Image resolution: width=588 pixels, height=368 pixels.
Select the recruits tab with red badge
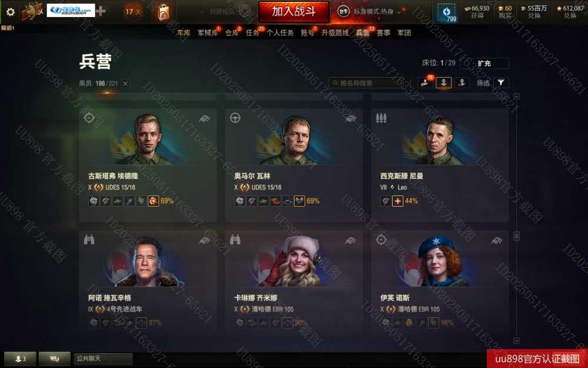tap(425, 82)
